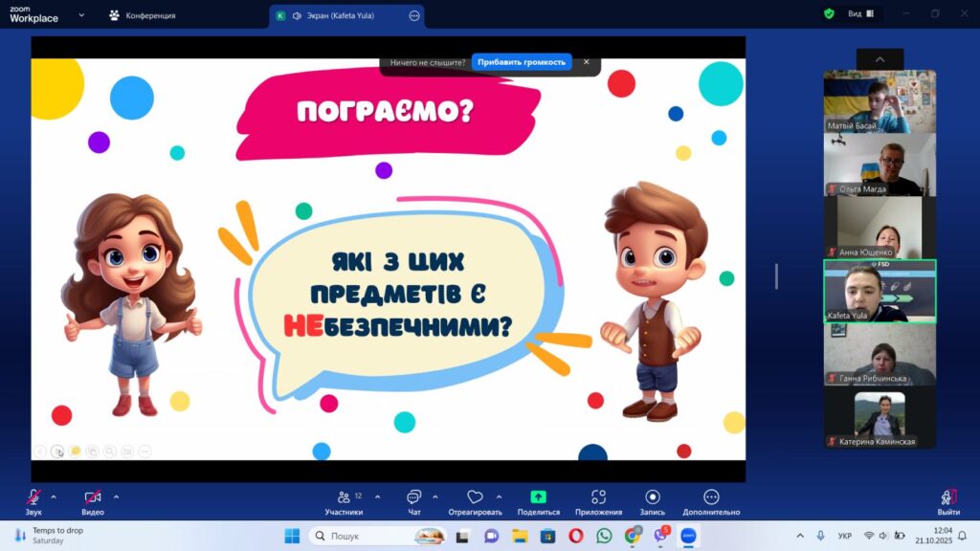Viewport: 980px width, 551px height.
Task: Open WhatsApp from the Windows taskbar
Action: tap(604, 536)
